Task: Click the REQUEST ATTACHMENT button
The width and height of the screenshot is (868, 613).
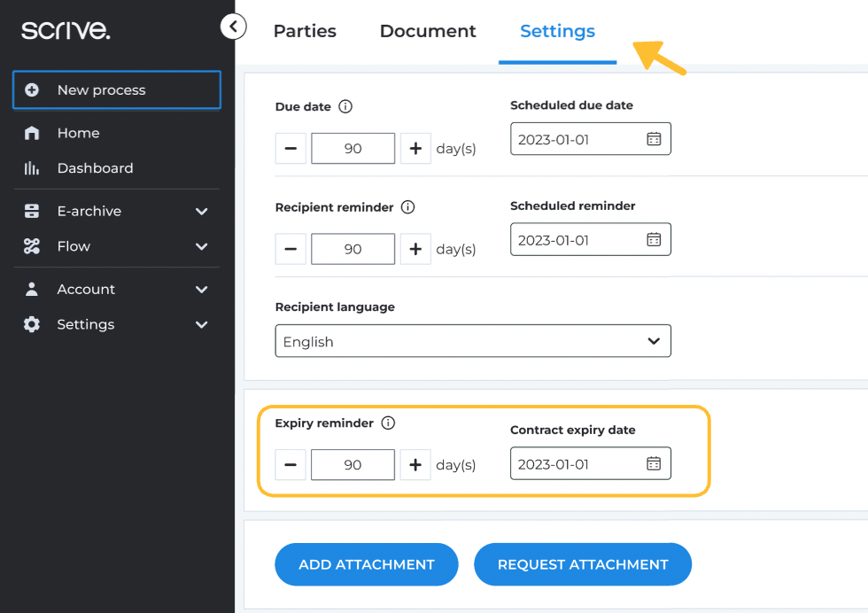Action: 583,564
